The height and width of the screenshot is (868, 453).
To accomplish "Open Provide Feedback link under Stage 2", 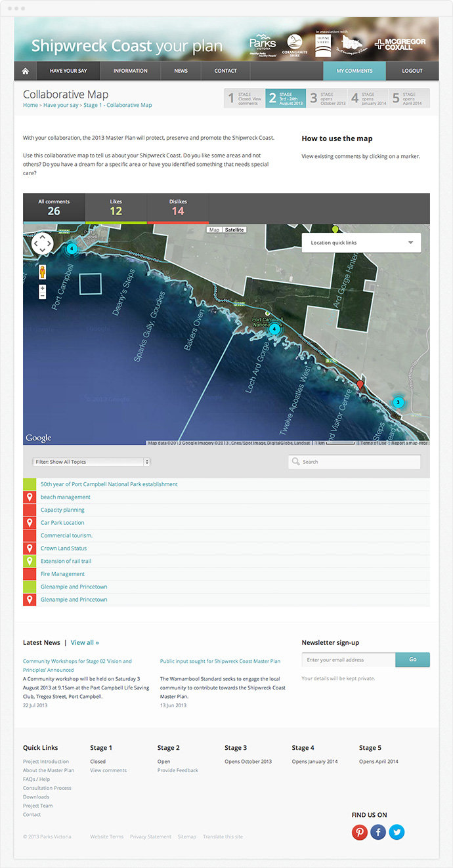I will [178, 770].
